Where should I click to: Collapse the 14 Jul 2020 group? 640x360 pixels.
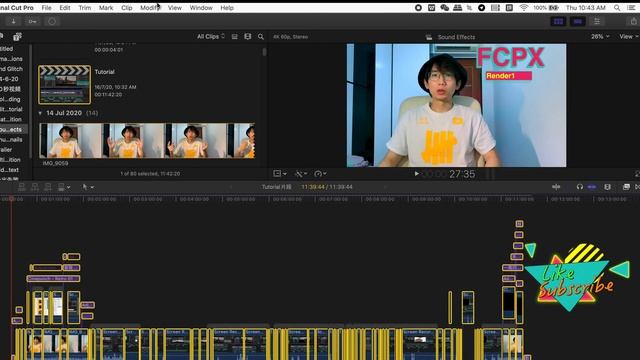[x=40, y=113]
